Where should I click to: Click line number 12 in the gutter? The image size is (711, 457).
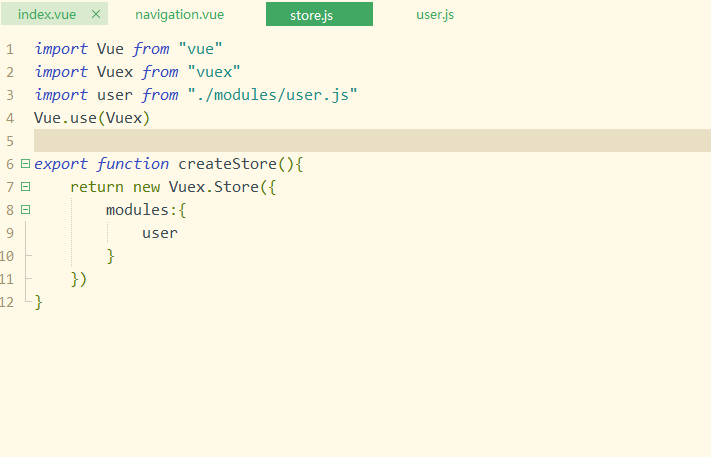[x=8, y=302]
